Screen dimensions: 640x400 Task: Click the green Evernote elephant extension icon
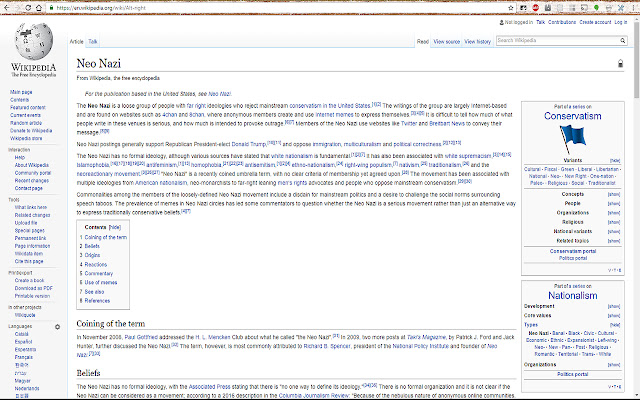point(596,8)
